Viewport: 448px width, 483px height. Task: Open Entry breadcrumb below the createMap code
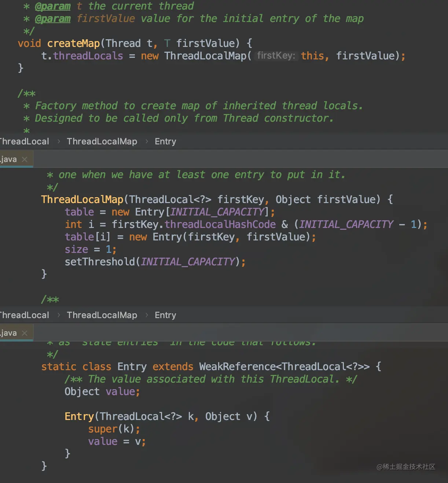pos(165,141)
